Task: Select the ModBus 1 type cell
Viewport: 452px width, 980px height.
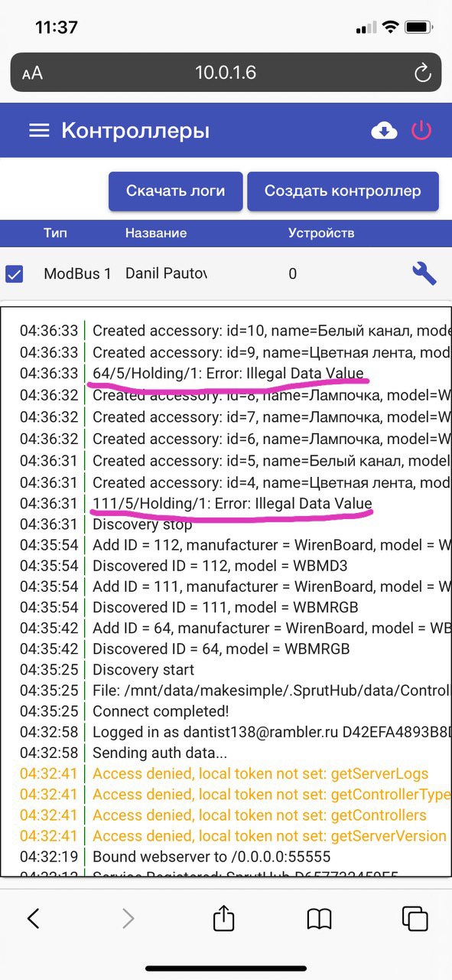Action: click(x=77, y=273)
